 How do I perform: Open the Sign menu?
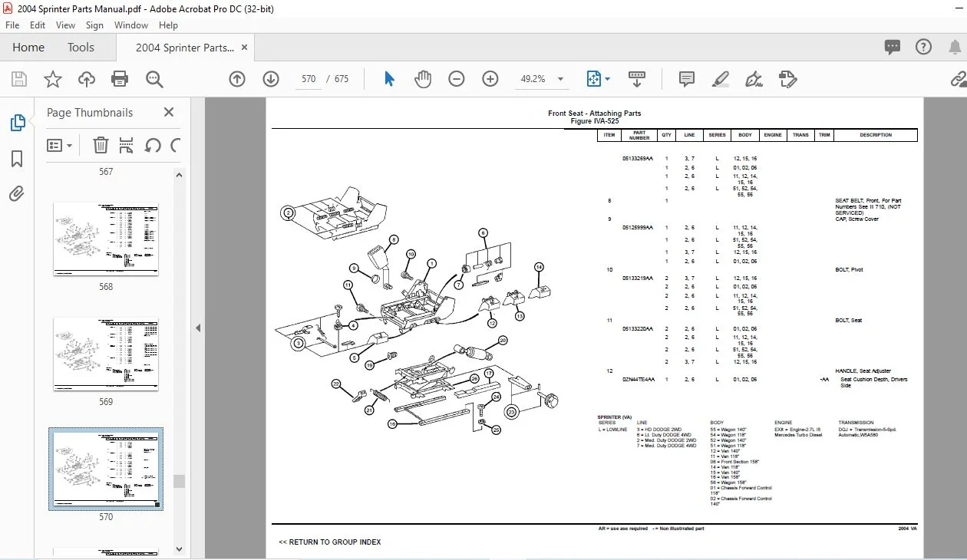tap(94, 25)
